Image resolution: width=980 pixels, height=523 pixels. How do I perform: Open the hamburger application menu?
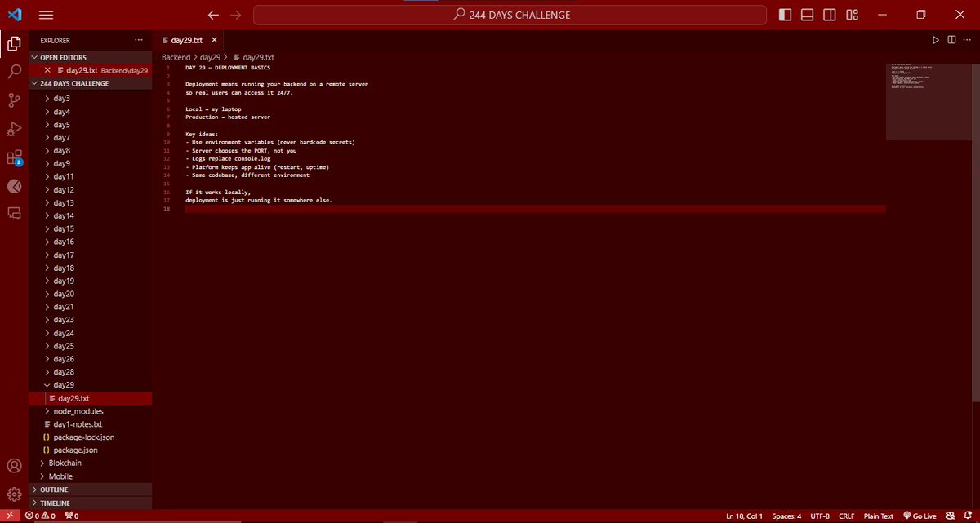(x=46, y=15)
